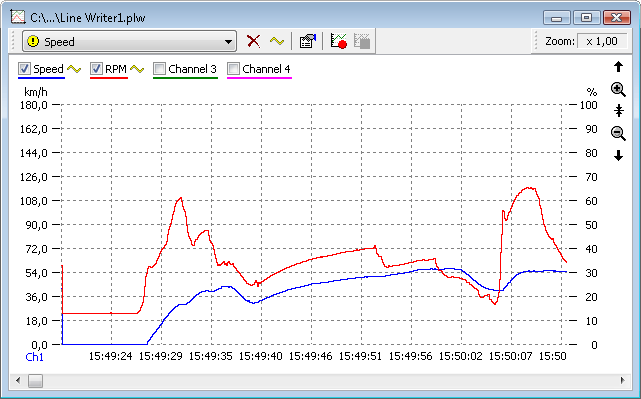Click the yellow wave icon in toolbar
This screenshot has height=399, width=641.
click(x=277, y=41)
